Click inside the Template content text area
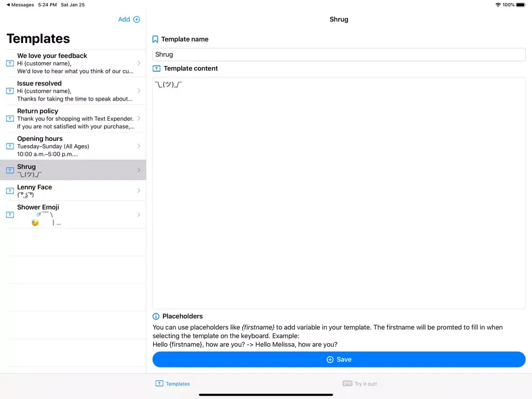The width and height of the screenshot is (532, 399). click(338, 192)
